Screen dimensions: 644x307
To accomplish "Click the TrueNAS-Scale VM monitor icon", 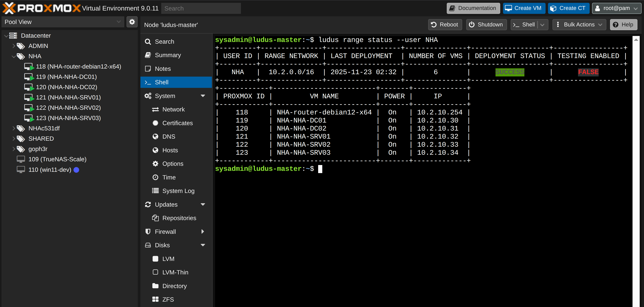I will 21,159.
